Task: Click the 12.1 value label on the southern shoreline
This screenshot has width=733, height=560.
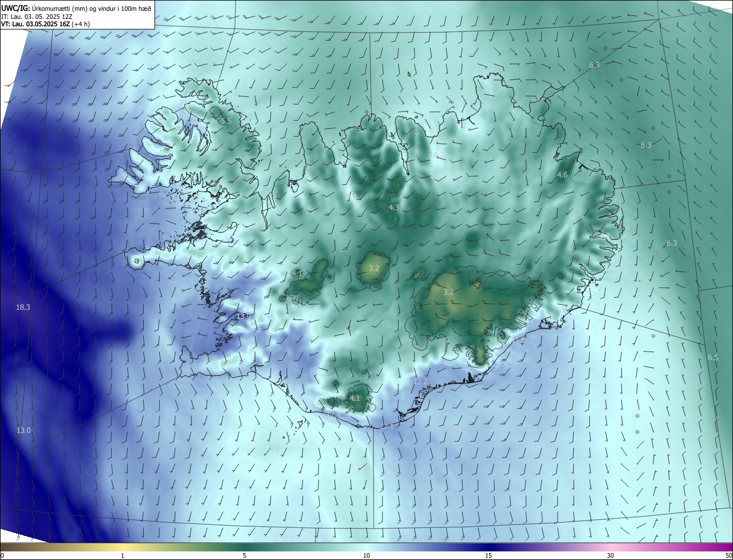Action: (387, 427)
